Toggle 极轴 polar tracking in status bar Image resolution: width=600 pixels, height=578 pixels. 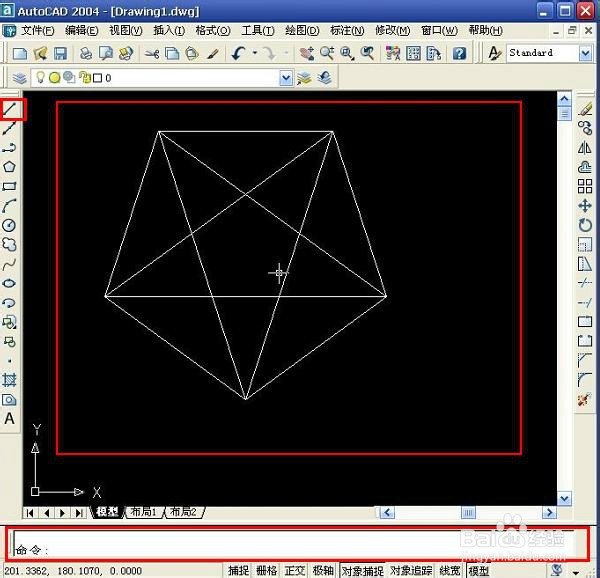[323, 571]
